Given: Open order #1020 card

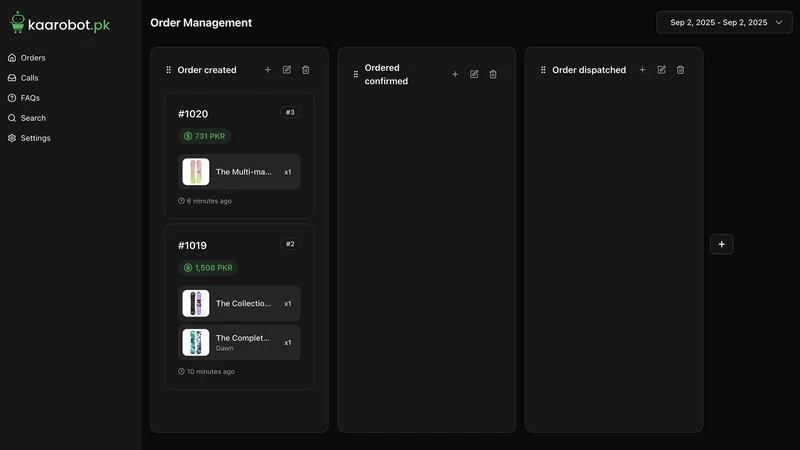Looking at the screenshot, I should pos(239,156).
